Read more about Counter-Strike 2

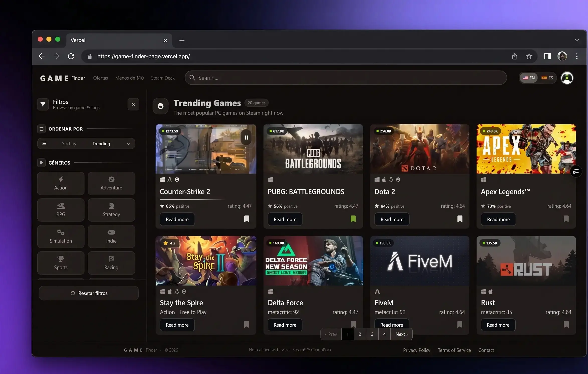(x=177, y=219)
